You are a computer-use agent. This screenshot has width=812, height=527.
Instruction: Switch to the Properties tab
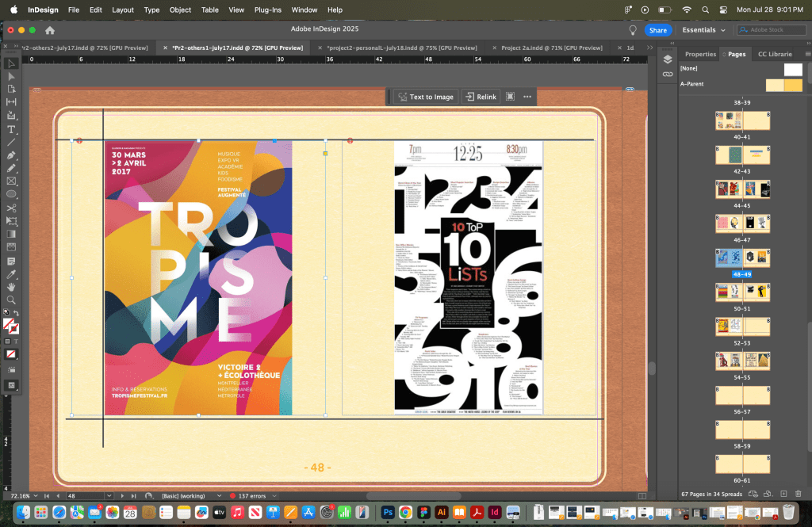(x=699, y=54)
